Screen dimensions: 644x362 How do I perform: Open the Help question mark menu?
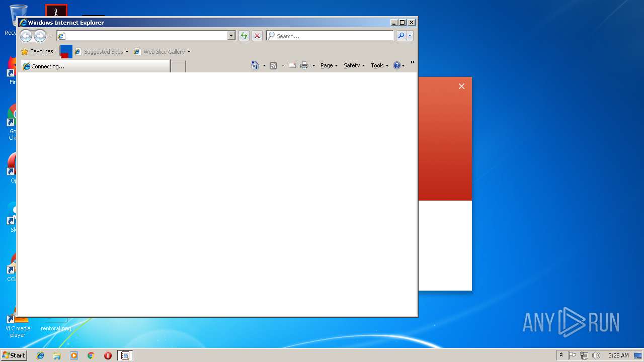click(398, 65)
